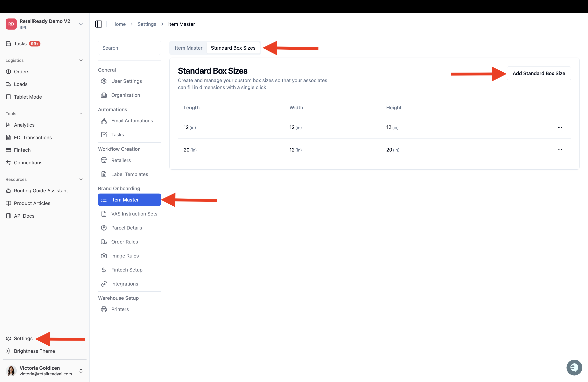Viewport: 588px width, 382px height.
Task: Toggle the sidebar panel icon
Action: tap(99, 24)
